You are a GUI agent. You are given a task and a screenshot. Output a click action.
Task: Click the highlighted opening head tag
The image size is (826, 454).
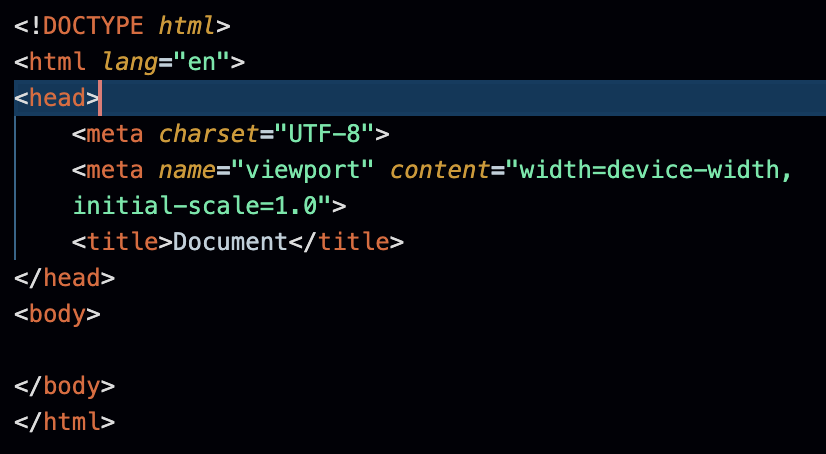tap(57, 98)
